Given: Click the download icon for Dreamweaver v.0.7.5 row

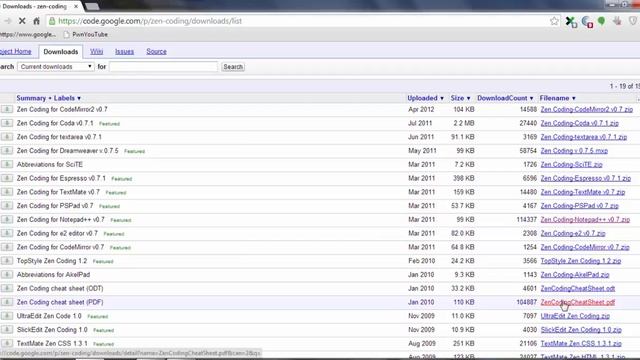Looking at the screenshot, I should (x=7, y=151).
